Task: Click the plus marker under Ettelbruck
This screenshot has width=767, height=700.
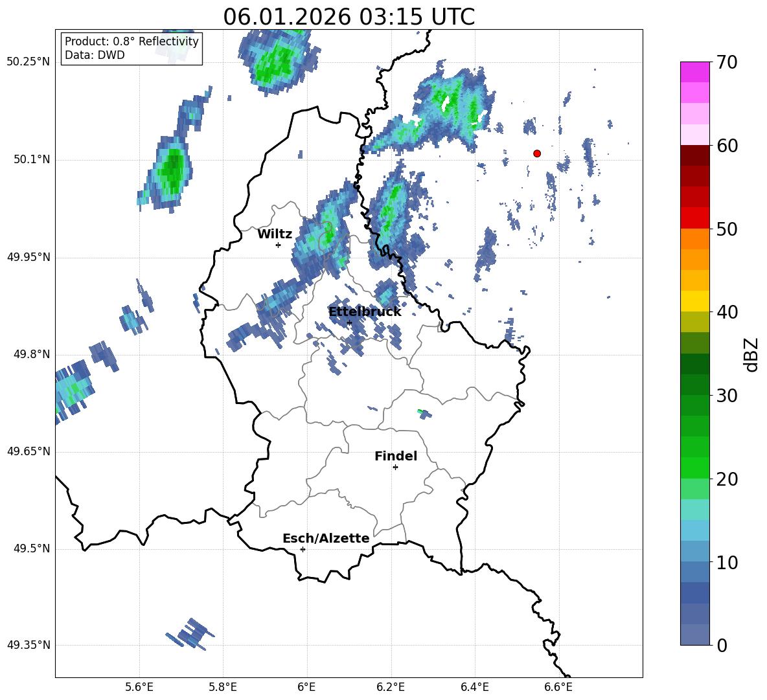Action: [349, 323]
